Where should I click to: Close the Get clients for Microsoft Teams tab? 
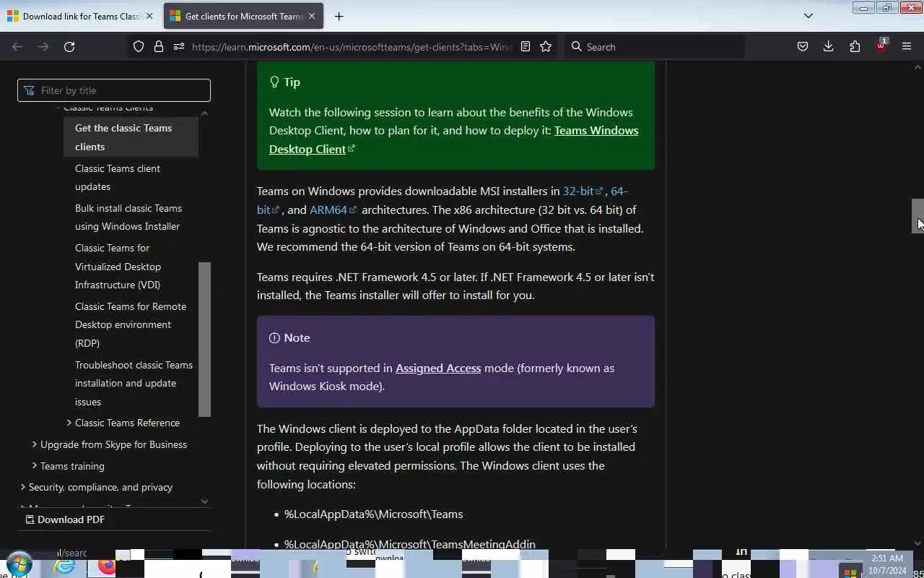pyautogui.click(x=311, y=16)
